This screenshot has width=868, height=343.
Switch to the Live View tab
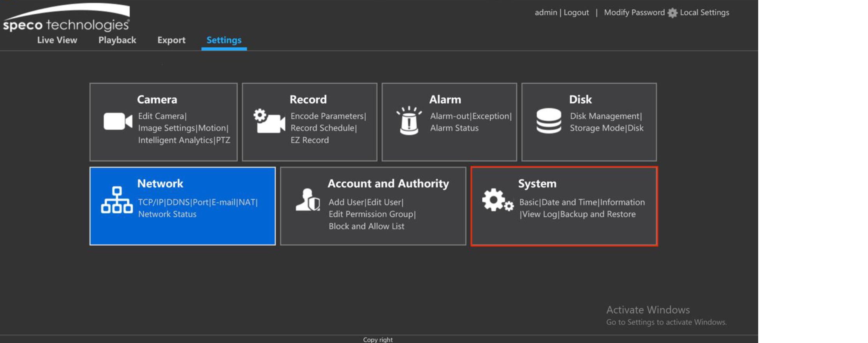point(57,40)
